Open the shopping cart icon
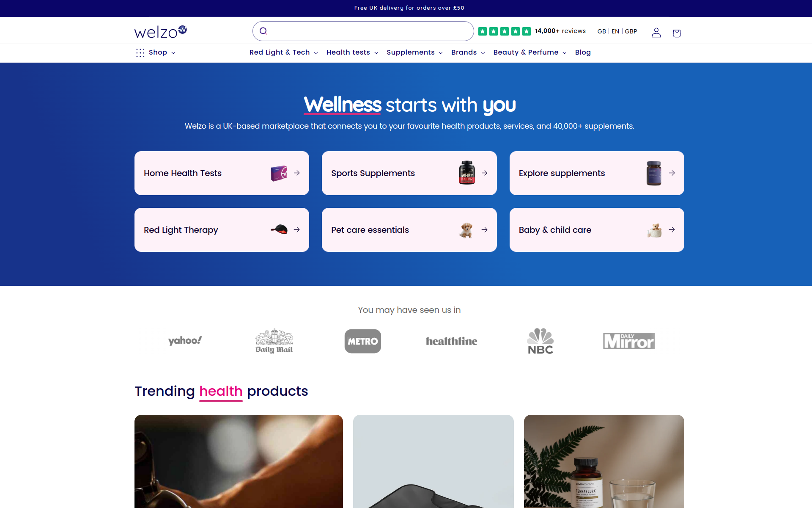 677,33
